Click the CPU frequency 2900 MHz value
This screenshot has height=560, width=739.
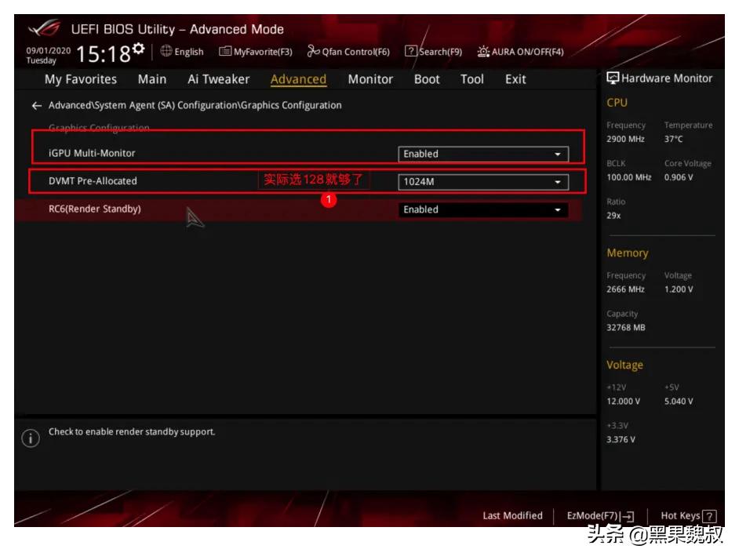click(625, 139)
